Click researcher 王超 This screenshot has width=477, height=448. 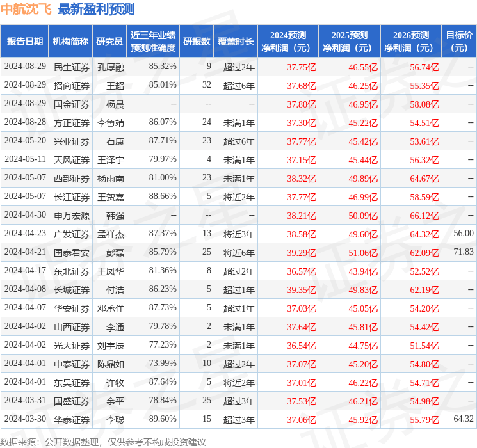pos(115,86)
